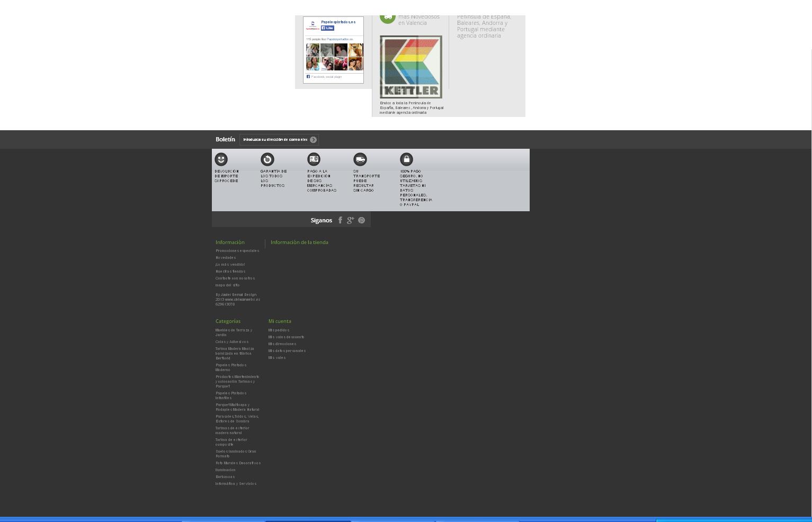This screenshot has width=812, height=522.
Task: Open the Promociones especiales link
Action: 237,251
